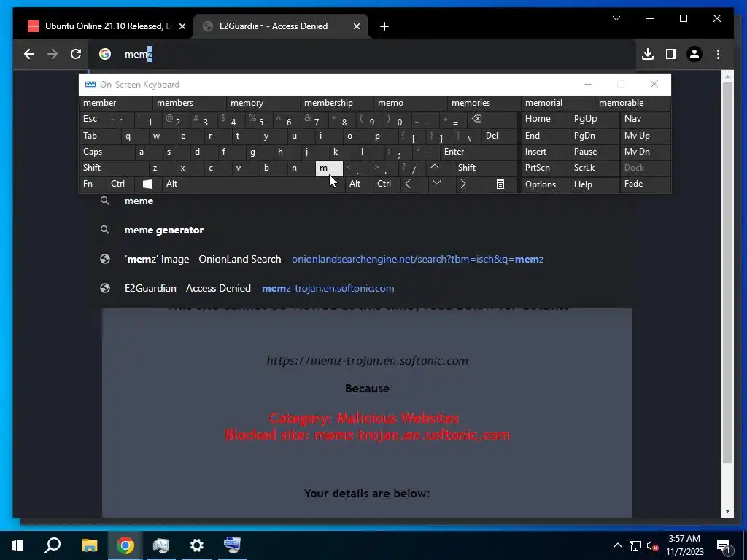Toggle the right Alt key
Screen dimensions: 747x560
358,184
